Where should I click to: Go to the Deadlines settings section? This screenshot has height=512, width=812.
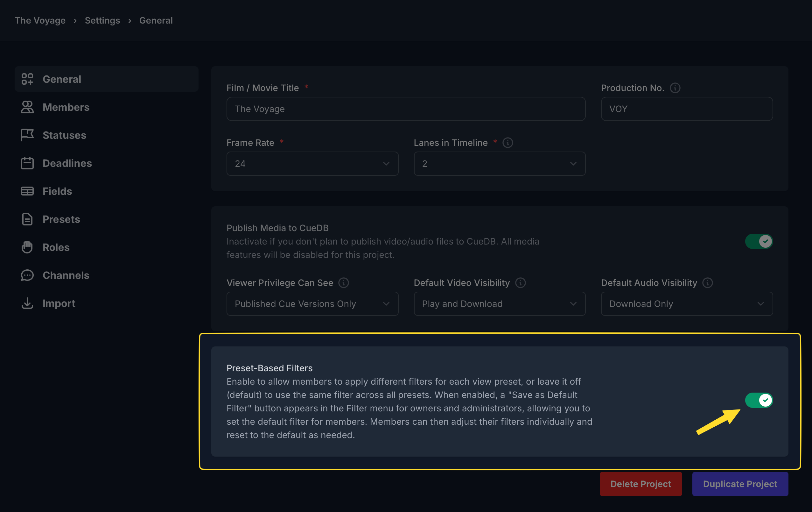pos(67,163)
